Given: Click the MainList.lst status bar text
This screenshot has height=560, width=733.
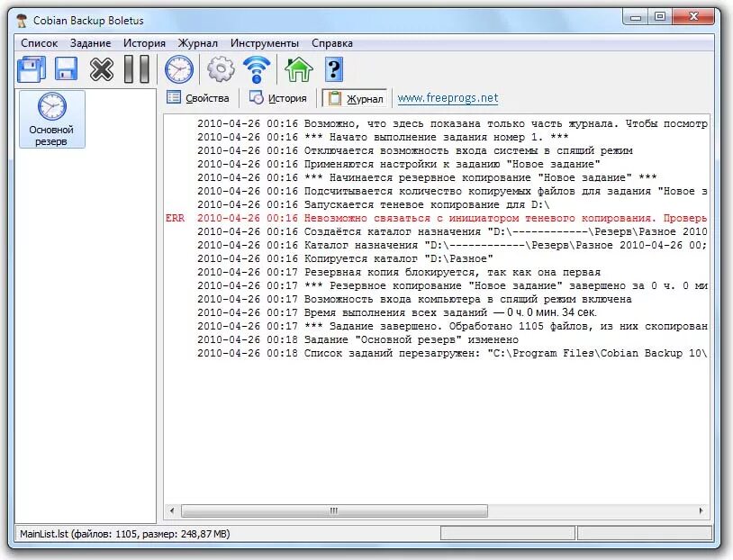Looking at the screenshot, I should pos(125,534).
